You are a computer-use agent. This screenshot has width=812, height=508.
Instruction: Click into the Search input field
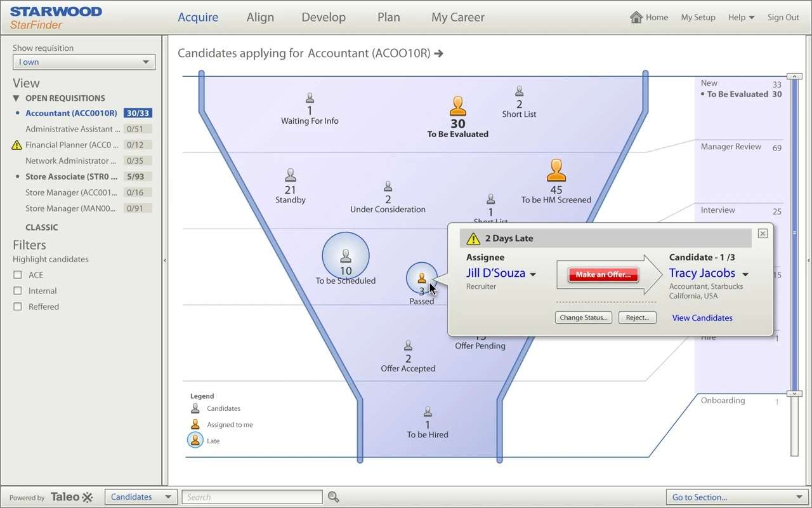coord(252,497)
